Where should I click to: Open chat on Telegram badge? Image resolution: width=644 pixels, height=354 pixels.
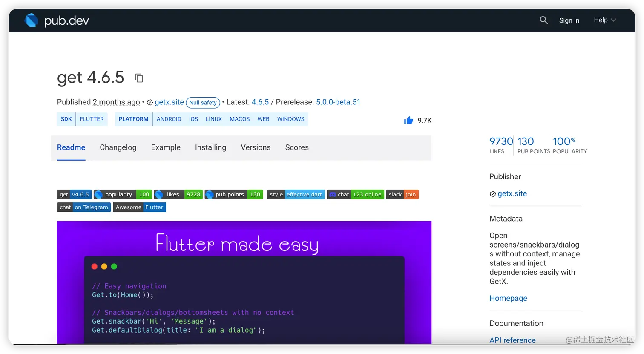[x=84, y=207]
